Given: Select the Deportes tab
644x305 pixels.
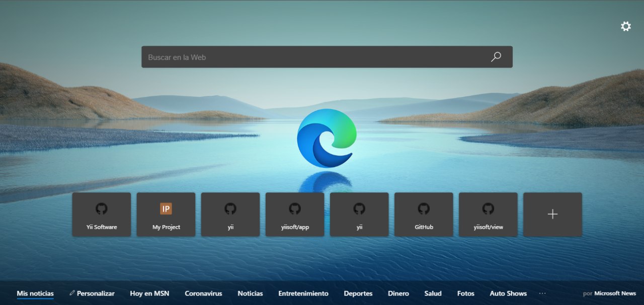Looking at the screenshot, I should pos(358,293).
